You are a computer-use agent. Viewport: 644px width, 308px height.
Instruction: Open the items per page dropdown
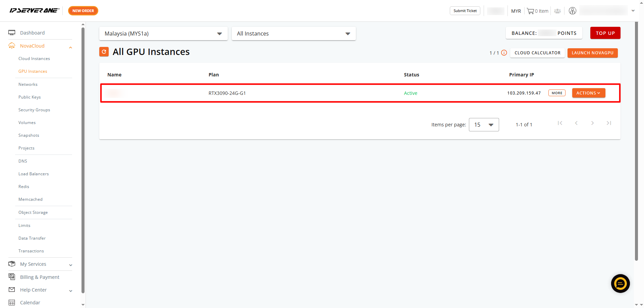484,125
